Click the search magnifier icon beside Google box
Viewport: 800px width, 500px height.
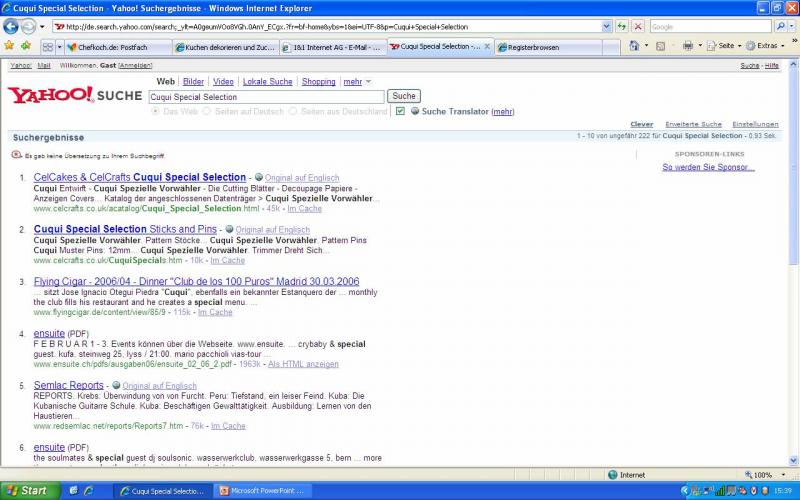pos(780,26)
